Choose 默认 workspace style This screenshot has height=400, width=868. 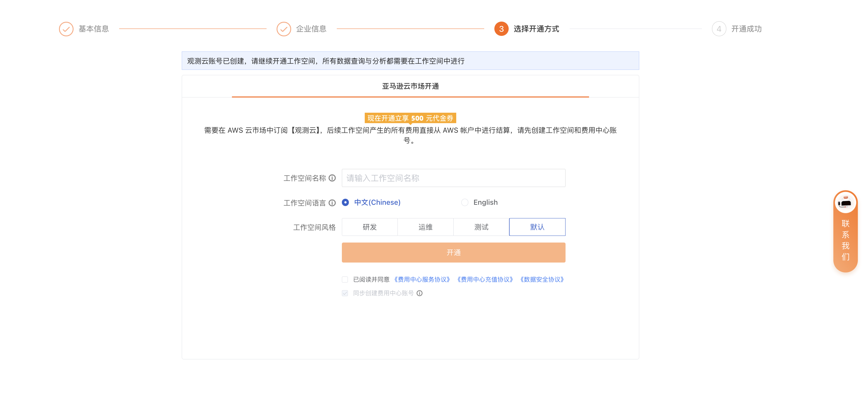point(538,227)
